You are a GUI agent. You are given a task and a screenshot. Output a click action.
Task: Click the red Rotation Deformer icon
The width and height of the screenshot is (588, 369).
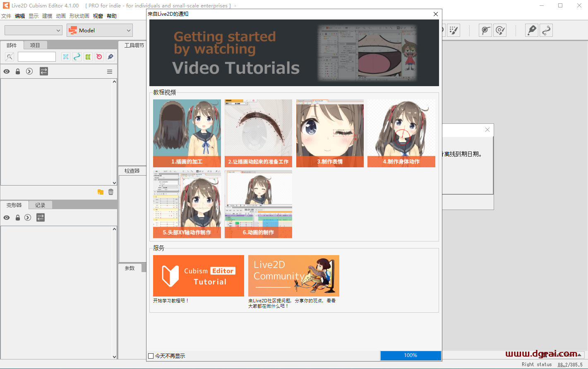tap(99, 57)
